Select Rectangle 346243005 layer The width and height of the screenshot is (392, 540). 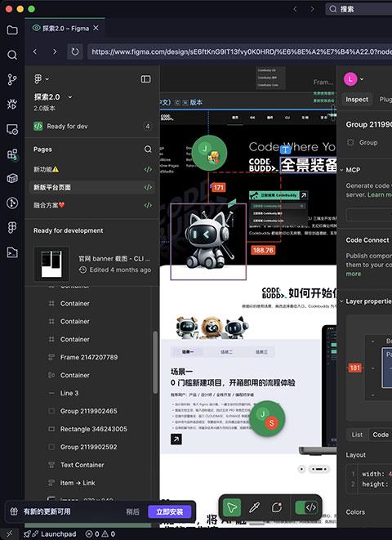click(94, 429)
